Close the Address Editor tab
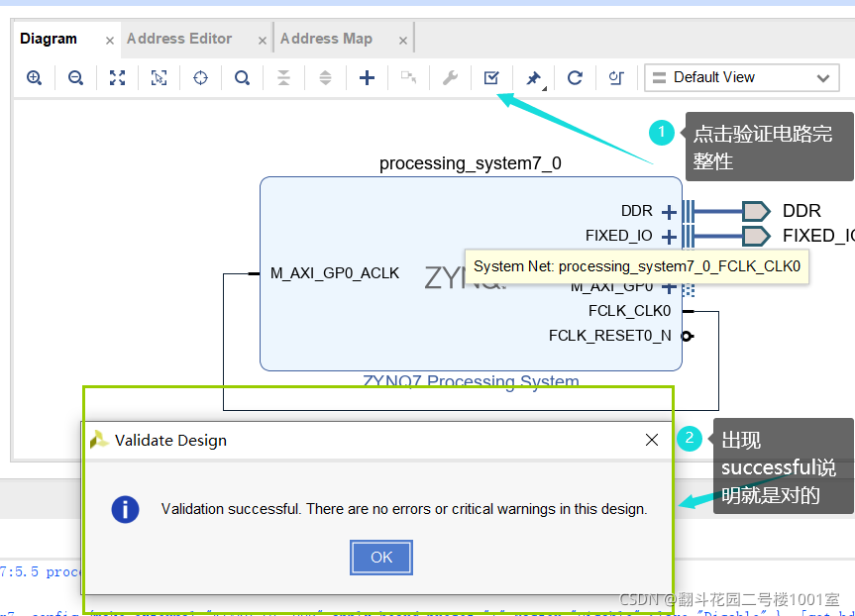This screenshot has height=616, width=855. coord(263,41)
